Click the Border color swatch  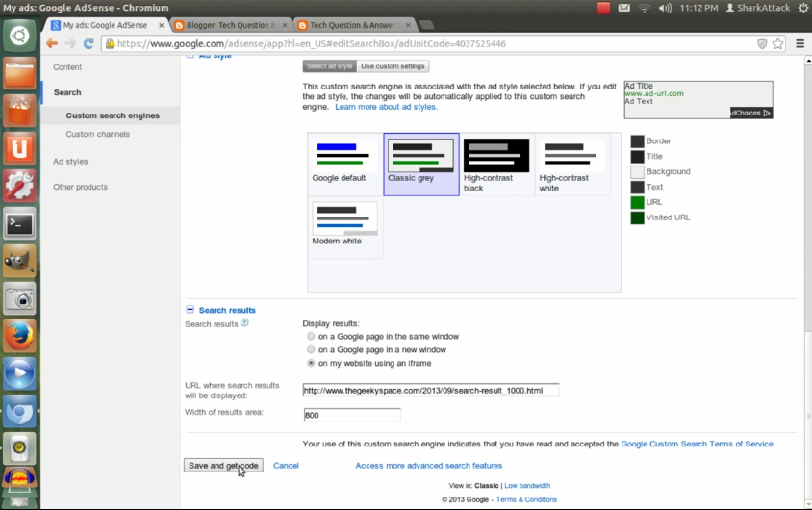click(x=637, y=140)
